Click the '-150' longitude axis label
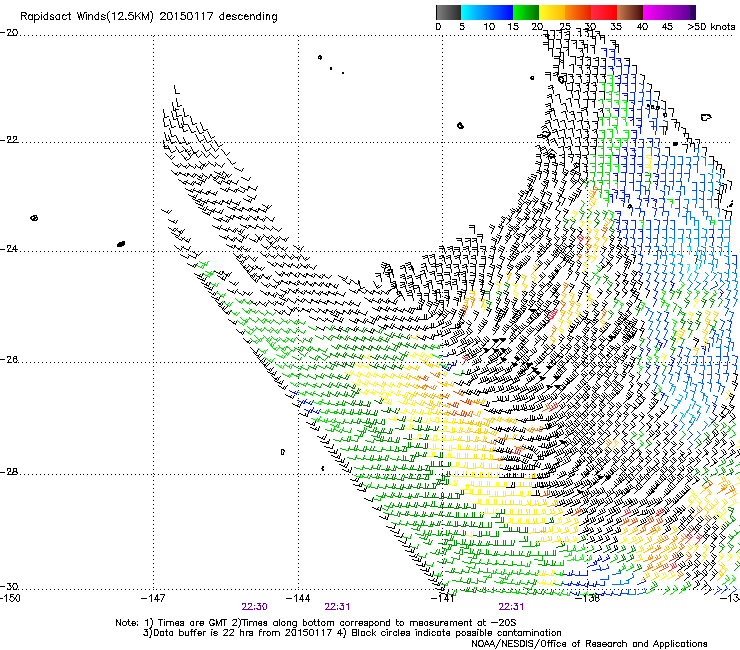This screenshot has width=740, height=650. point(10,599)
